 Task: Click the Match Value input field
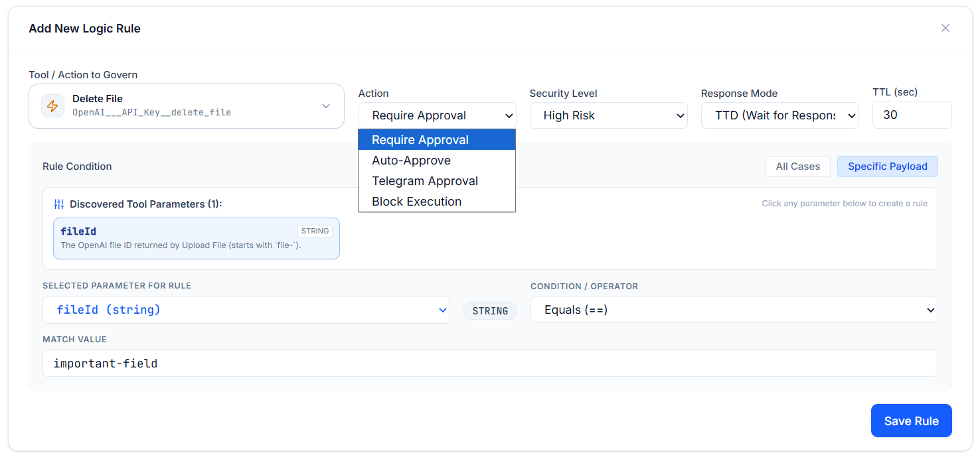pyautogui.click(x=490, y=363)
